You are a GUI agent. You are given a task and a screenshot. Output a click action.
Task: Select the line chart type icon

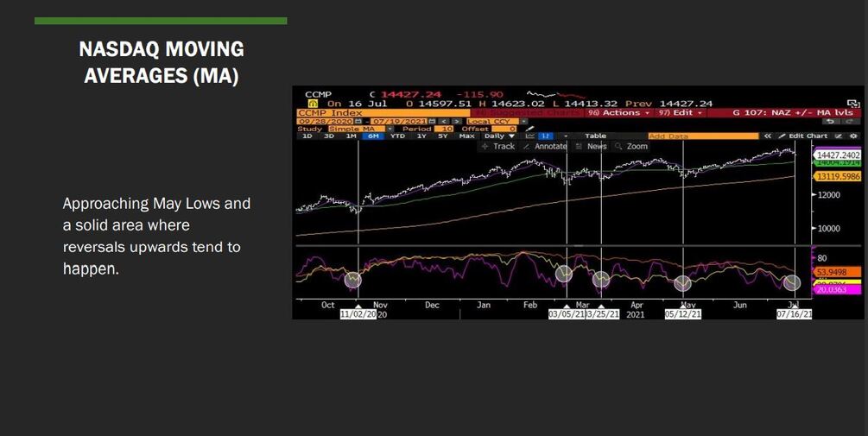[x=530, y=136]
